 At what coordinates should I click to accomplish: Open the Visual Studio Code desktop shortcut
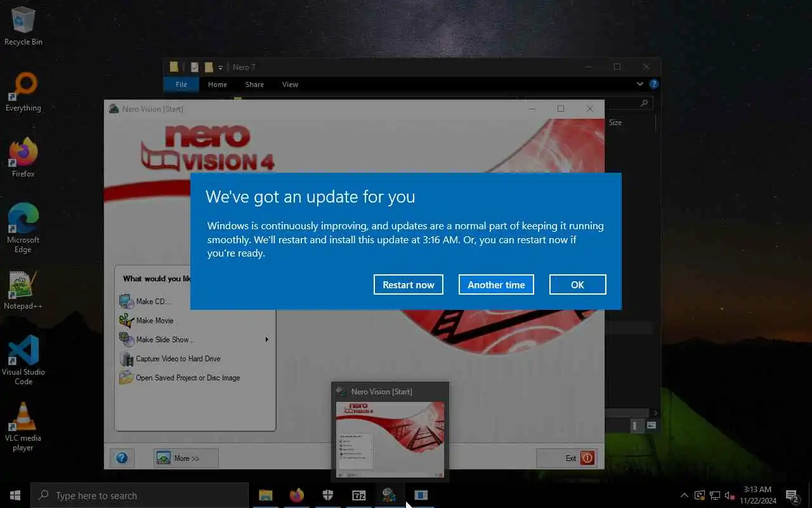pyautogui.click(x=23, y=361)
